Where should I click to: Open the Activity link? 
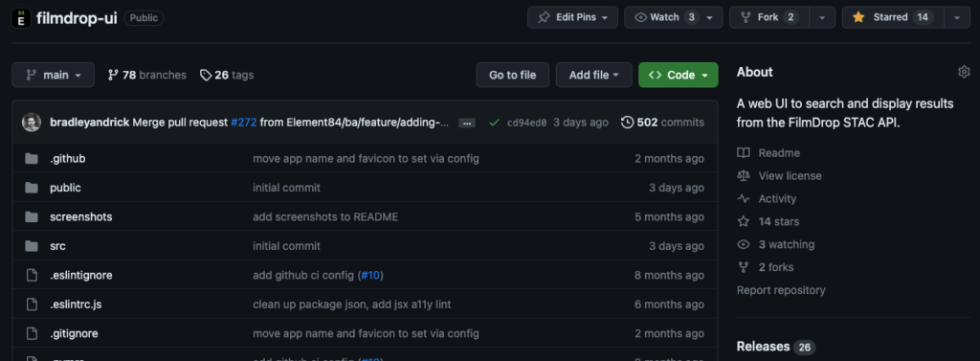click(x=767, y=199)
